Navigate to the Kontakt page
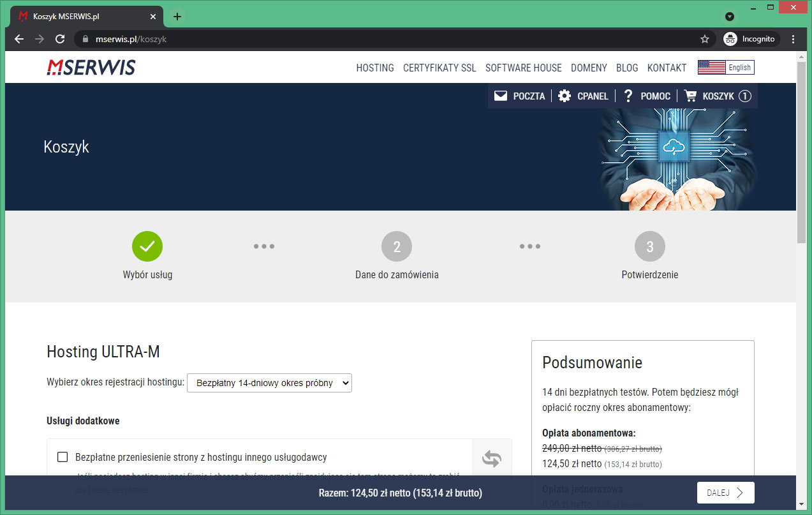 [667, 68]
